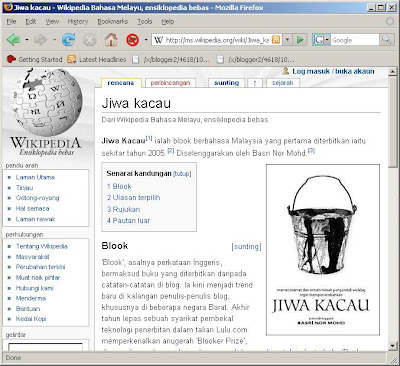Jump to contents entry 3 Rujukan
This screenshot has width=400, height=366.
pos(123,210)
